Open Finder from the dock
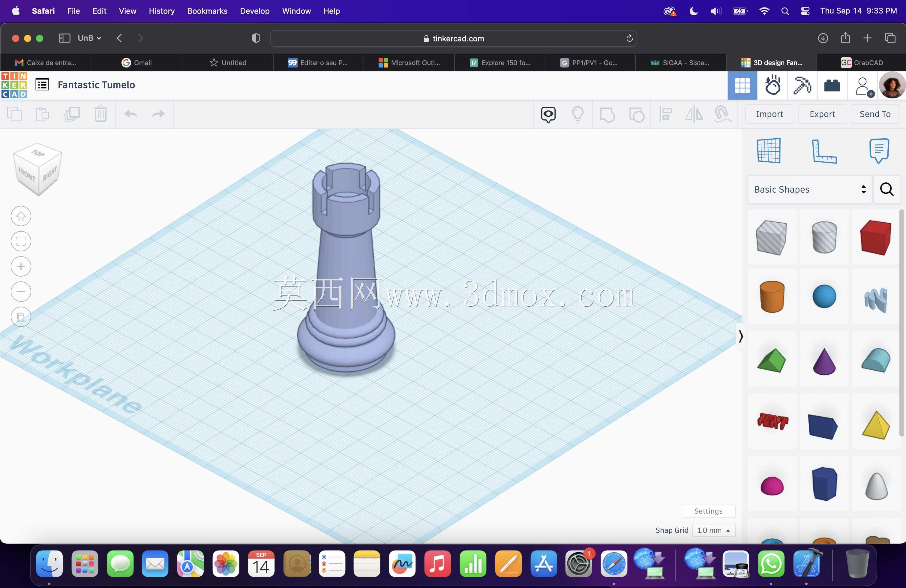906x588 pixels. point(49,564)
